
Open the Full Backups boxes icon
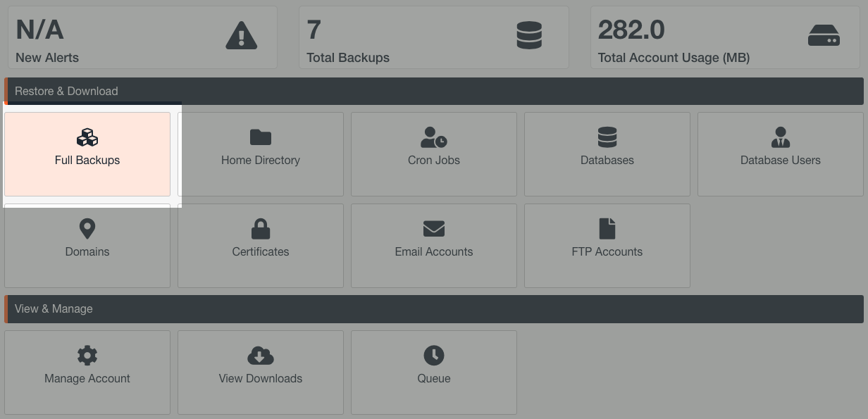coord(87,137)
